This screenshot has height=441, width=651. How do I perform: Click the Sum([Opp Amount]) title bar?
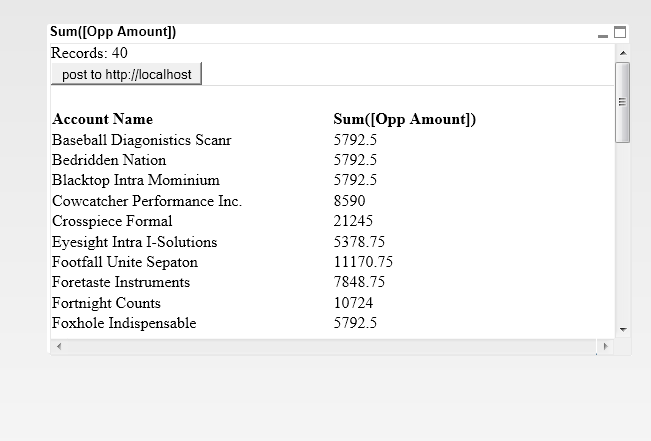[300, 32]
